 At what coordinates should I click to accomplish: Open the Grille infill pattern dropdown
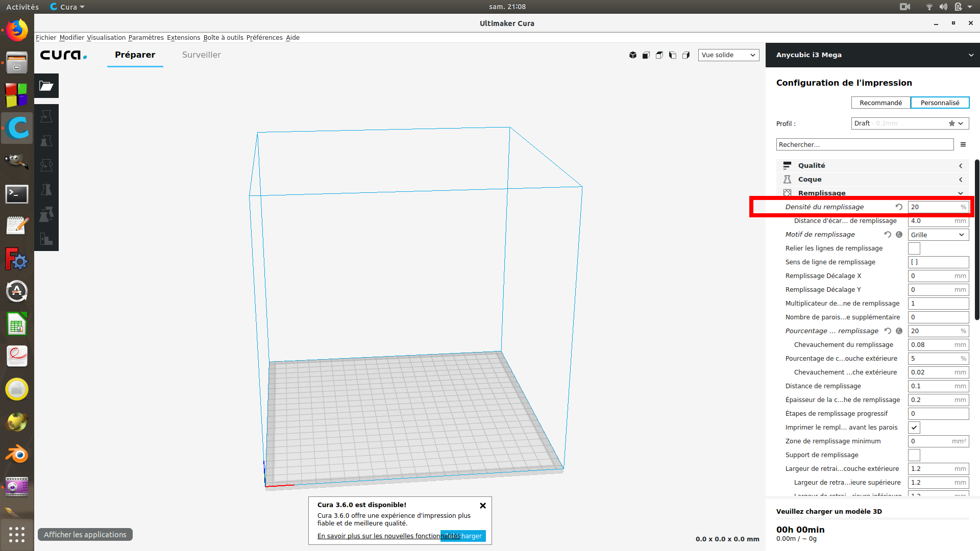(938, 235)
